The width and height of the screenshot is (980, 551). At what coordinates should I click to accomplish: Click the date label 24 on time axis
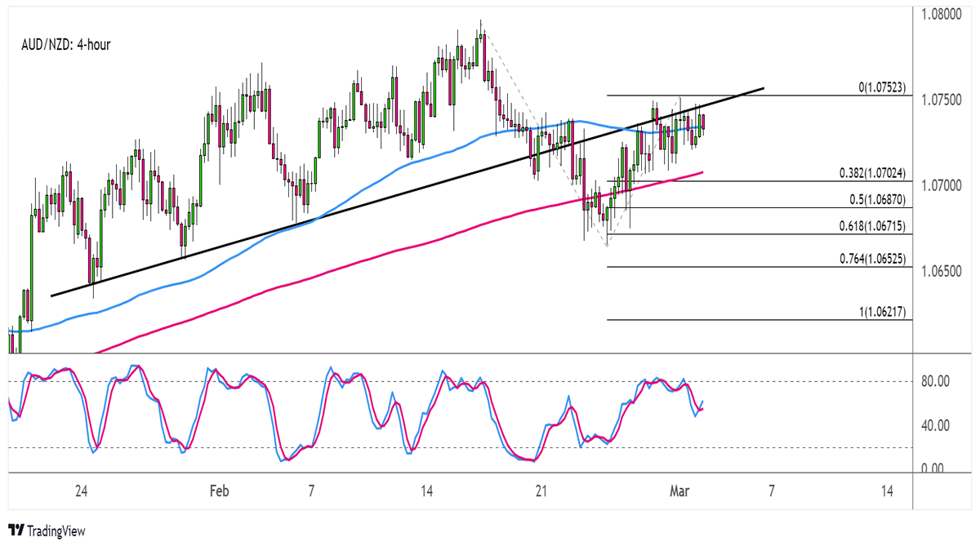[x=80, y=491]
